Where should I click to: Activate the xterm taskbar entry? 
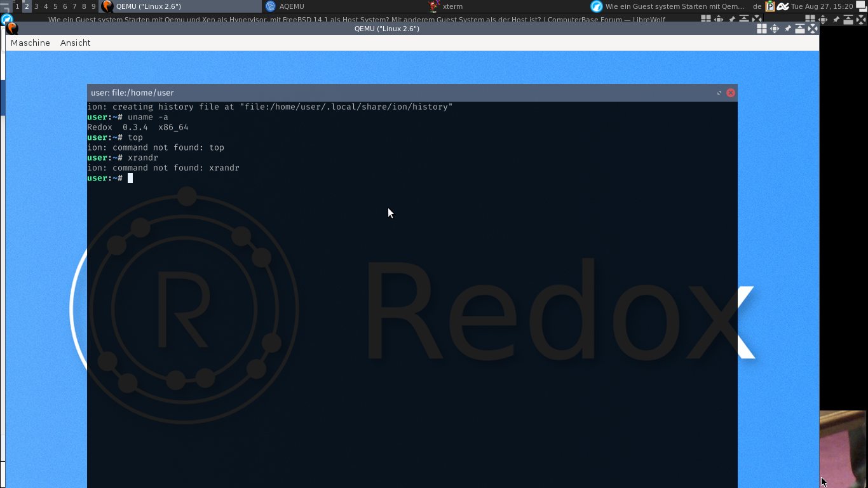tap(506, 6)
